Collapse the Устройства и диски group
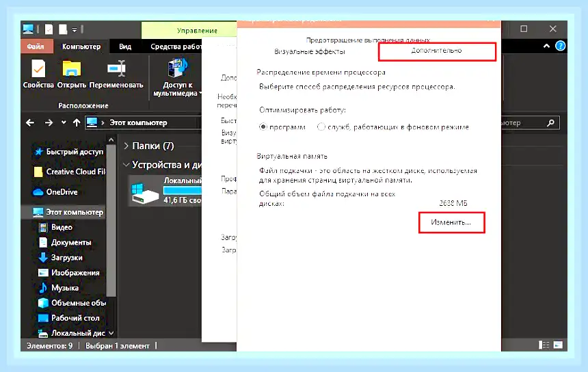This screenshot has width=588, height=372. (126, 165)
